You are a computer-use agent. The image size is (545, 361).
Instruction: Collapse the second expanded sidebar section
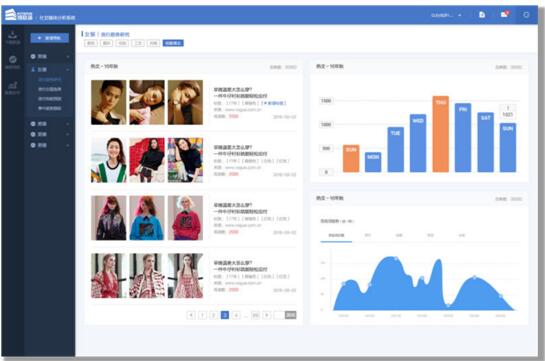[50, 69]
